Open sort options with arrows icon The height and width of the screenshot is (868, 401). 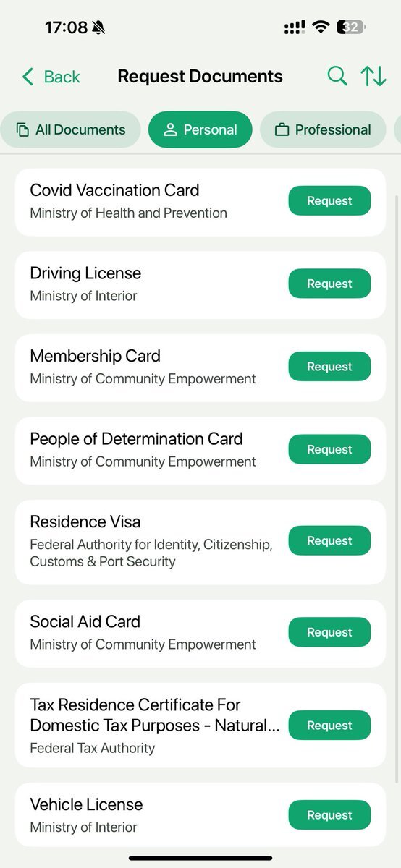(x=373, y=76)
